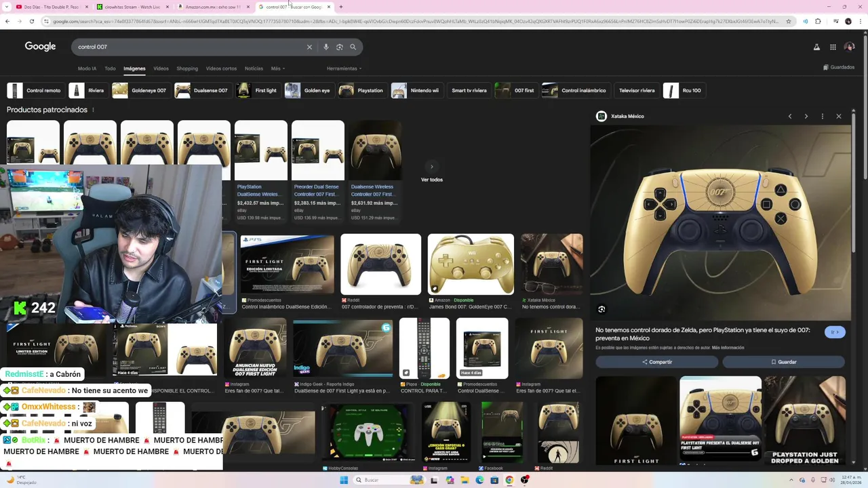Switch to cirowhites Stream browser tab
The height and width of the screenshot is (488, 868).
coord(132,7)
